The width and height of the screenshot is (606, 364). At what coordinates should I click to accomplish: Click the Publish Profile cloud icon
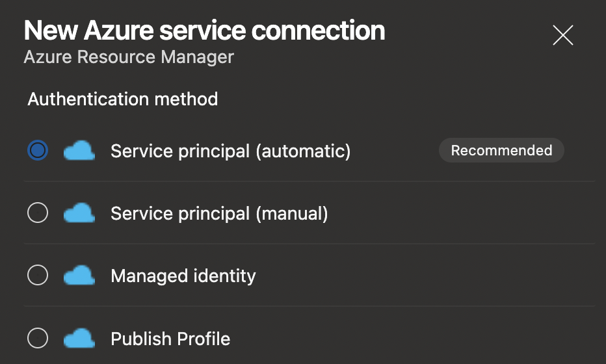click(79, 338)
